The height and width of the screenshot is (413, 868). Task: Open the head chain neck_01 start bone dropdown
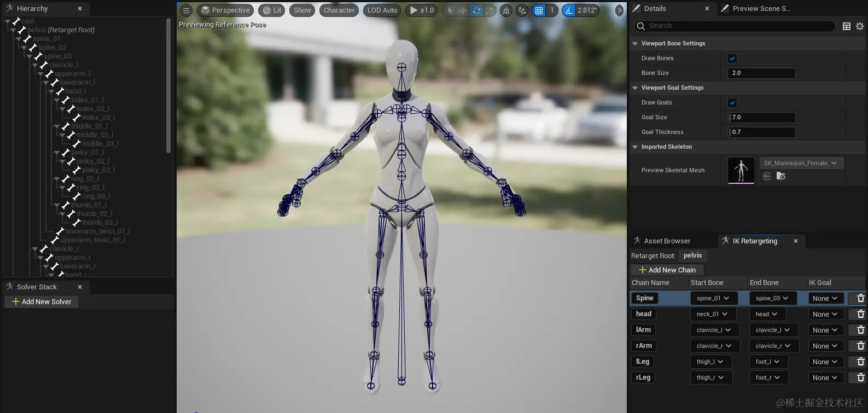[x=713, y=314]
